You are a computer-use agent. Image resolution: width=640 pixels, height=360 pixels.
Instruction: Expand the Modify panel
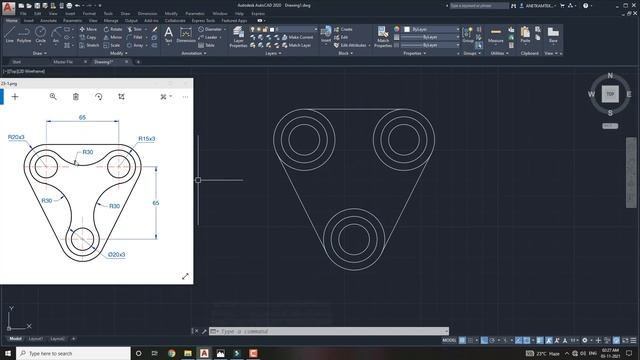pos(119,53)
